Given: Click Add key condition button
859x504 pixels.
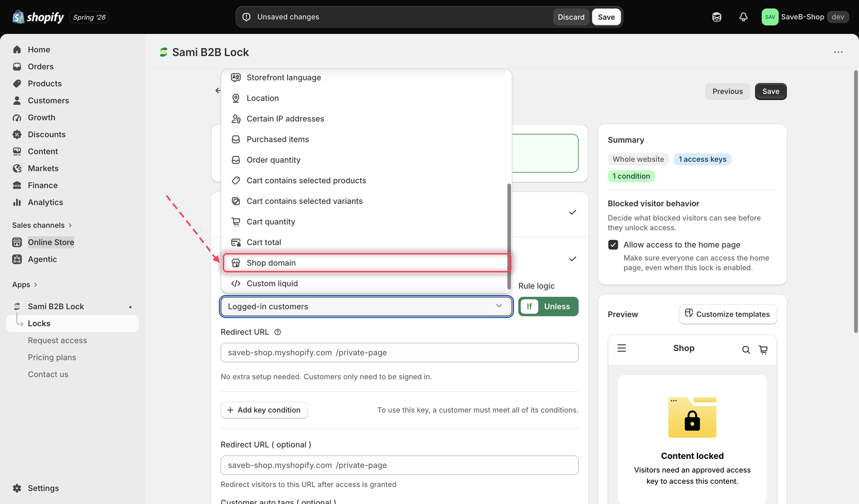Looking at the screenshot, I should pyautogui.click(x=264, y=410).
